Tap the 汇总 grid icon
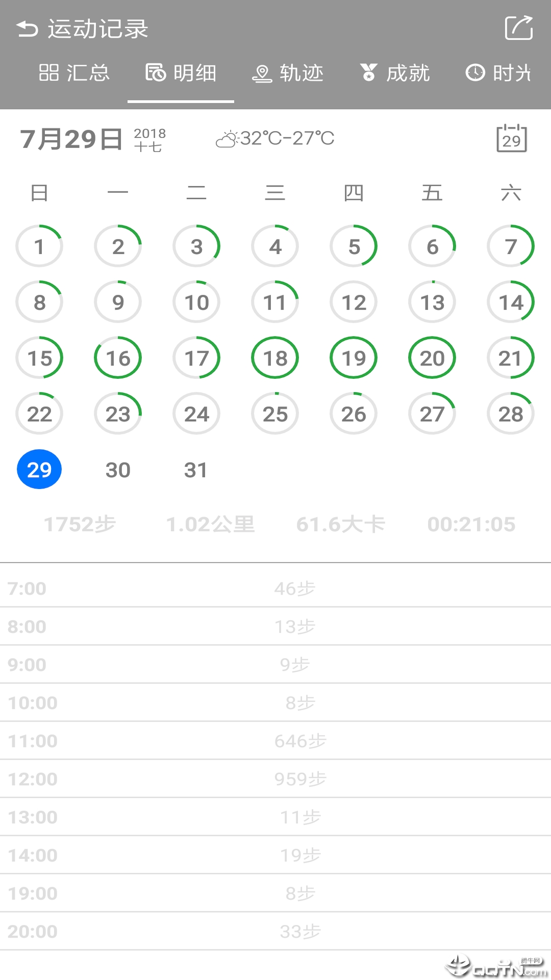The height and width of the screenshot is (980, 551). pos(49,73)
